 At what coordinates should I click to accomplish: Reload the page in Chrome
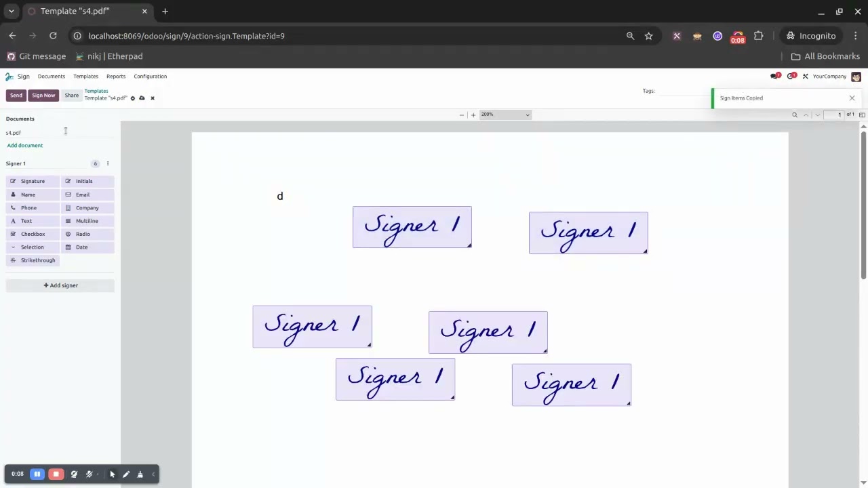[53, 36]
